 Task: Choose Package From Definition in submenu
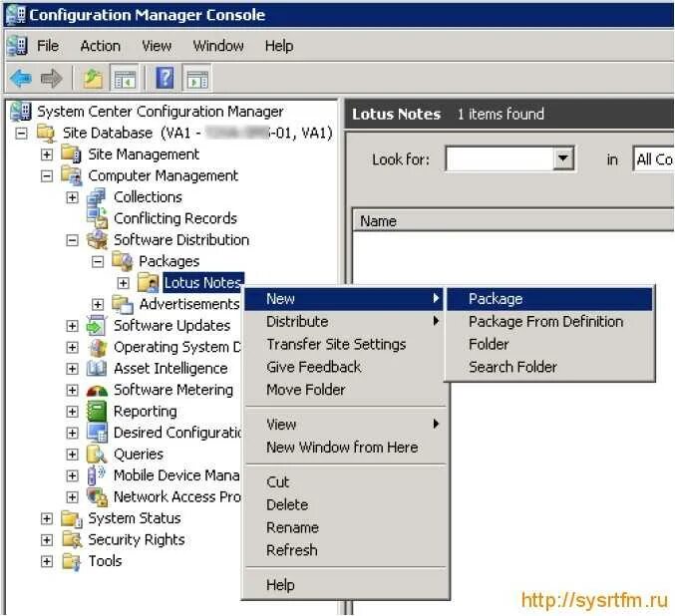point(549,322)
